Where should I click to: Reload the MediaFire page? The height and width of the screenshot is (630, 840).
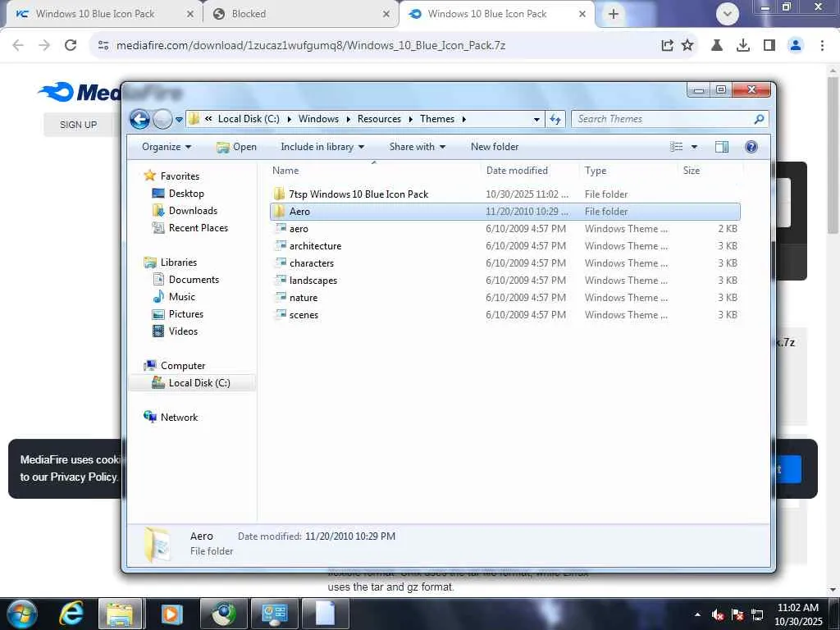(71, 46)
